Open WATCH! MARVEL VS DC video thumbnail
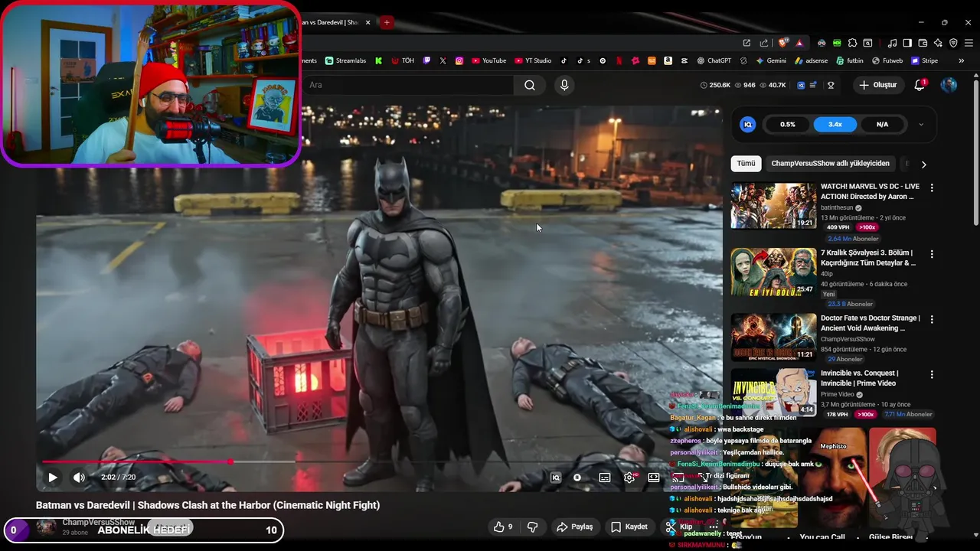 [773, 205]
